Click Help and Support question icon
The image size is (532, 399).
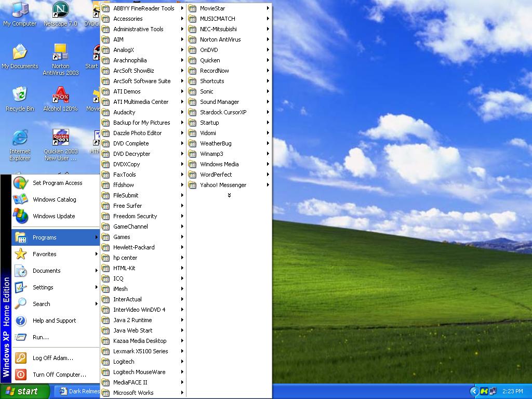[x=21, y=321]
